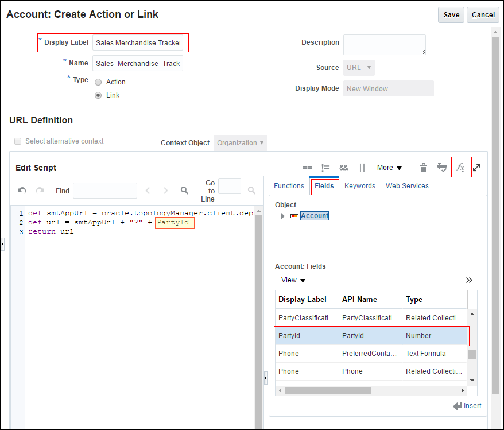504x430 pixels.
Task: Insert the not-equals (!=) operator
Action: coord(325,168)
